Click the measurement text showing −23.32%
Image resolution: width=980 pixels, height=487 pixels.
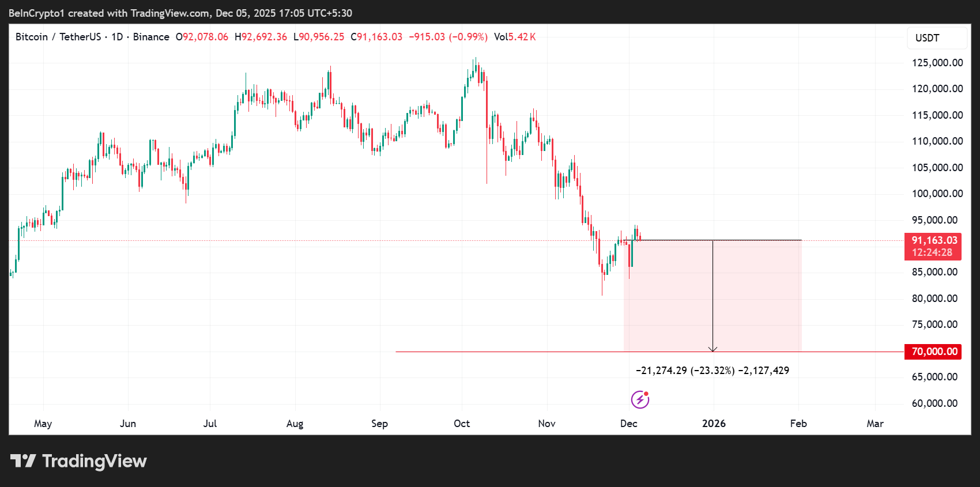point(713,371)
